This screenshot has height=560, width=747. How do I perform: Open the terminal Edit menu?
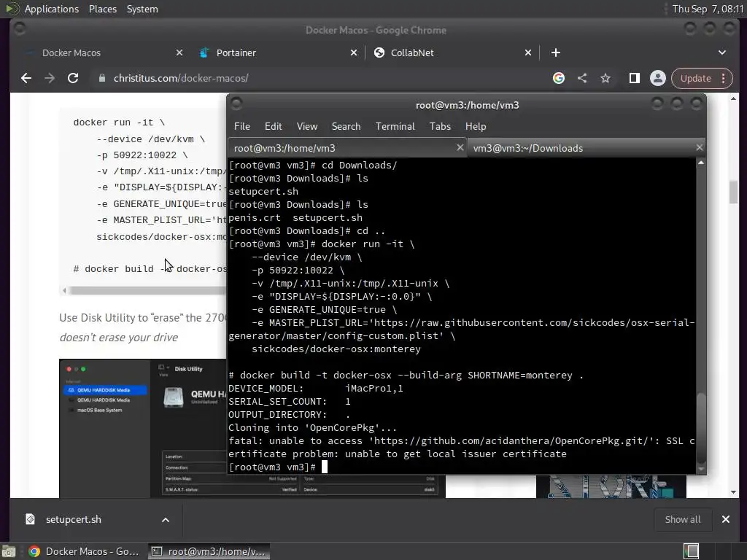(274, 126)
